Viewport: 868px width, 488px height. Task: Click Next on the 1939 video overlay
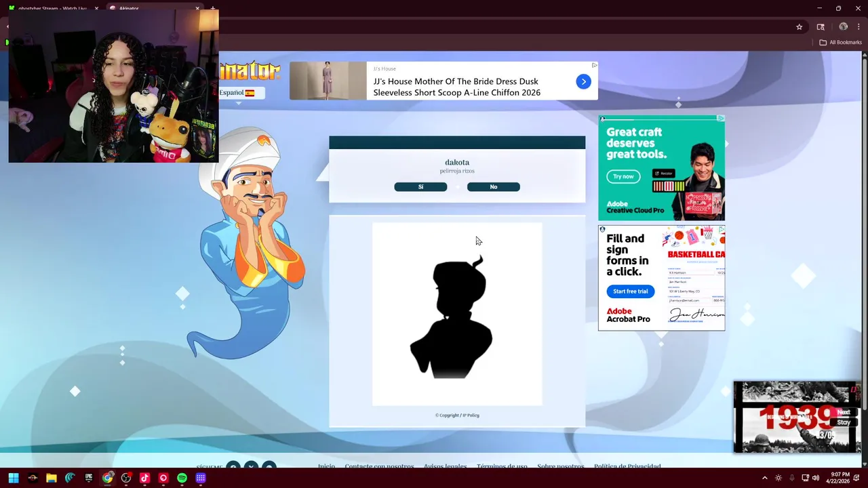844,412
